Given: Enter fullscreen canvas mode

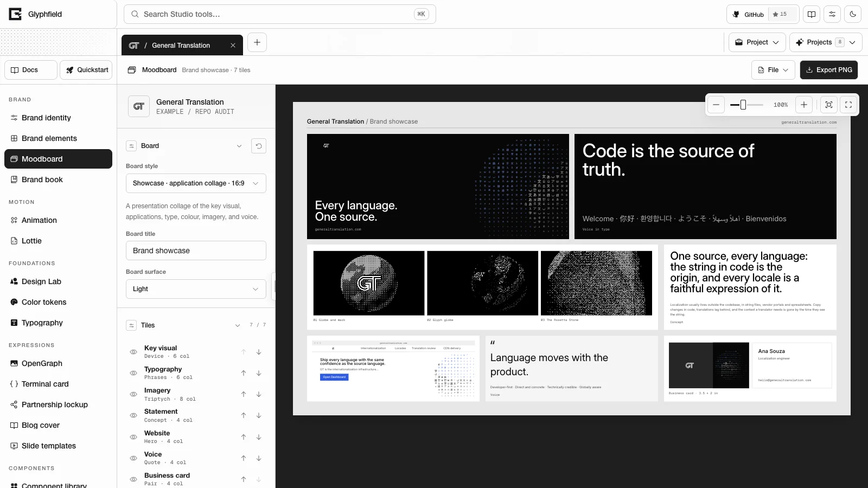Looking at the screenshot, I should pyautogui.click(x=848, y=105).
